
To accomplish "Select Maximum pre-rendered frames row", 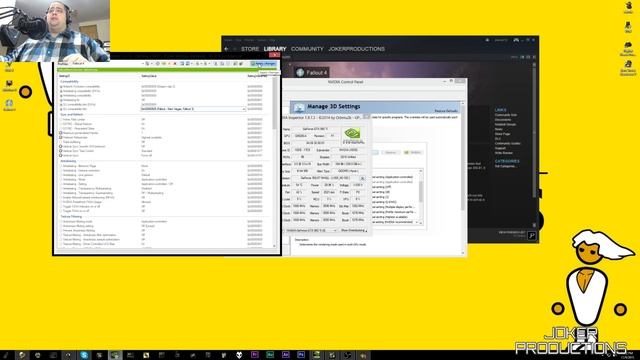I will click(163, 133).
